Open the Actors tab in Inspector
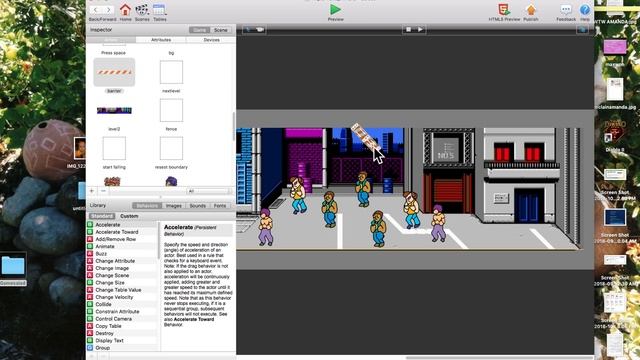 111,40
